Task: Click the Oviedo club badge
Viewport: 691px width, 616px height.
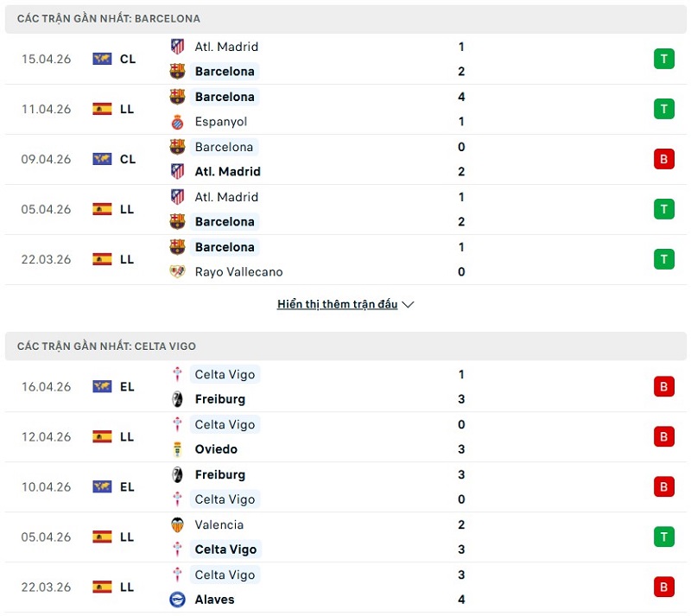Action: [177, 449]
